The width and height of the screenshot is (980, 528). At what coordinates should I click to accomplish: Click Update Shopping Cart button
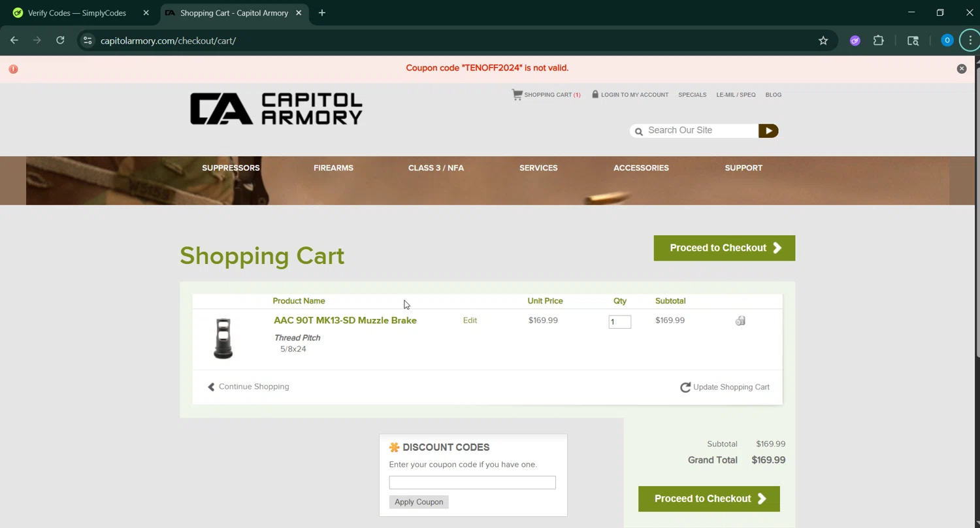[x=725, y=387]
